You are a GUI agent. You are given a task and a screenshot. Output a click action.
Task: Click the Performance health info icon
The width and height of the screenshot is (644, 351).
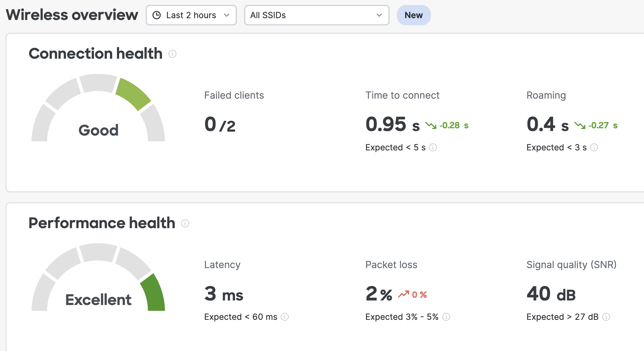click(185, 223)
